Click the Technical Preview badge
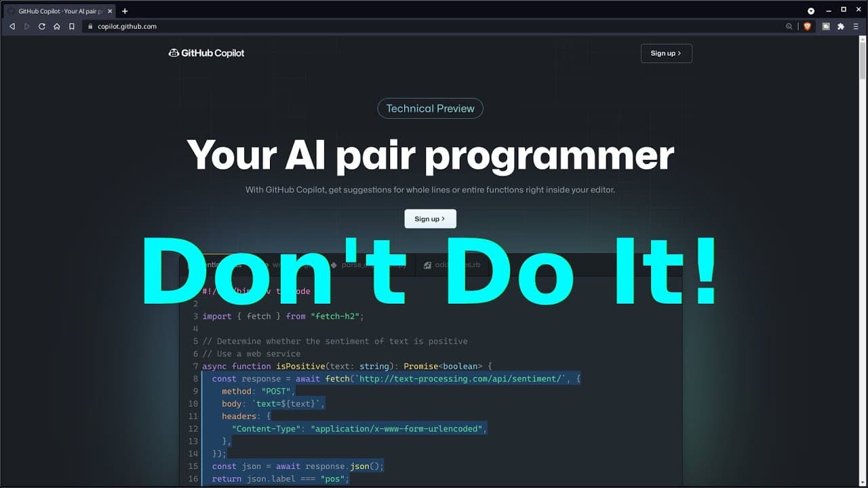868x488 pixels. (x=430, y=108)
